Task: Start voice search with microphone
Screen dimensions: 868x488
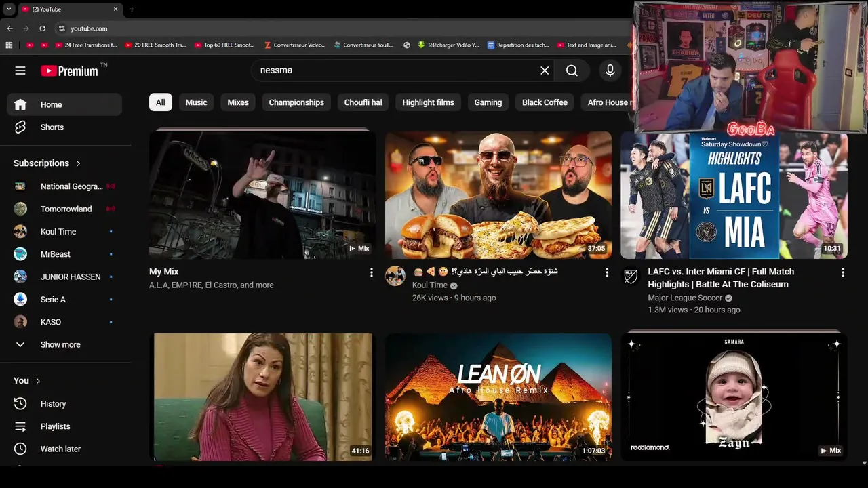Action: (x=610, y=70)
